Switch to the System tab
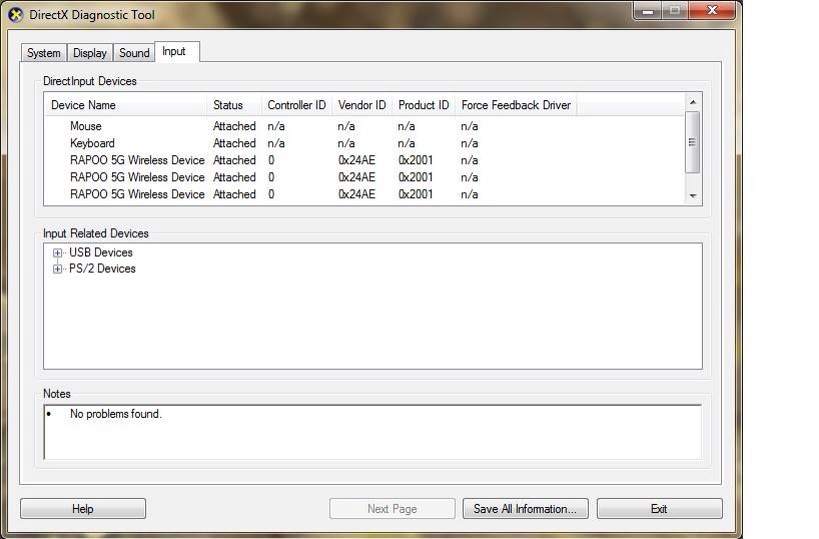 click(x=44, y=53)
